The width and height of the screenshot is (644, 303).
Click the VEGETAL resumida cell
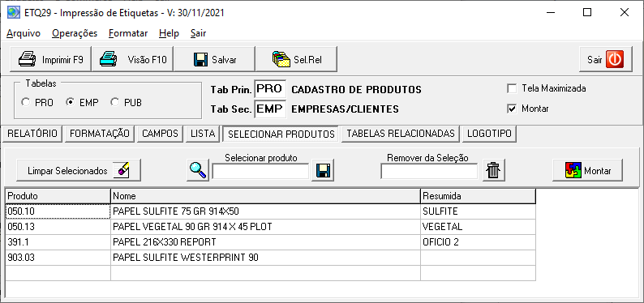pos(478,227)
